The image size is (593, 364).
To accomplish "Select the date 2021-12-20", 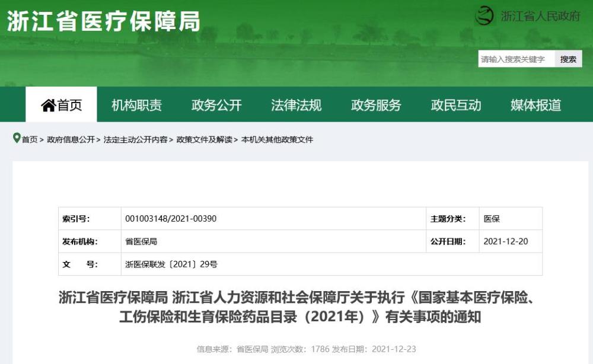I will [x=506, y=241].
